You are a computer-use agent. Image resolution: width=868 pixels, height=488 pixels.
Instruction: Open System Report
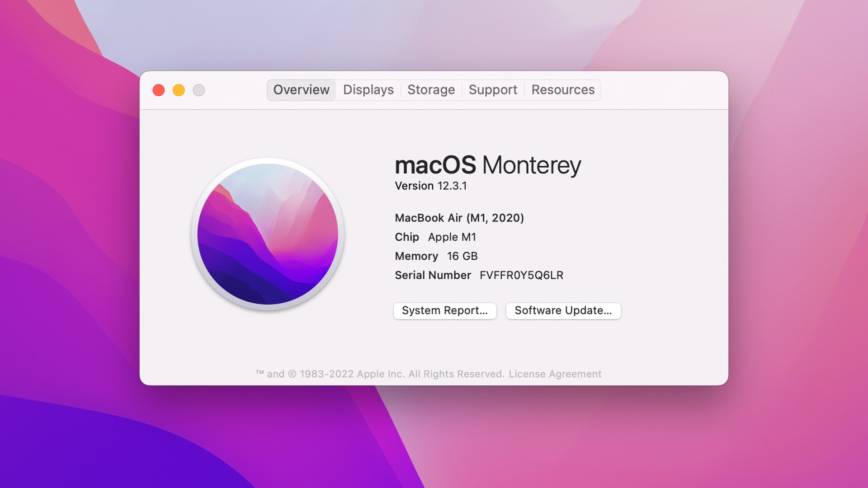[445, 311]
